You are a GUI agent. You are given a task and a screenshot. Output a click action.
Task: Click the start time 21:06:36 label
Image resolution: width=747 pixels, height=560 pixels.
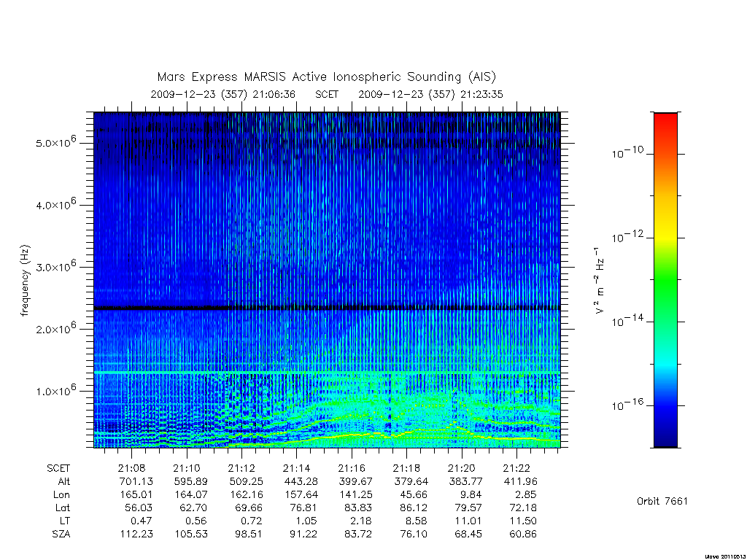tap(274, 94)
